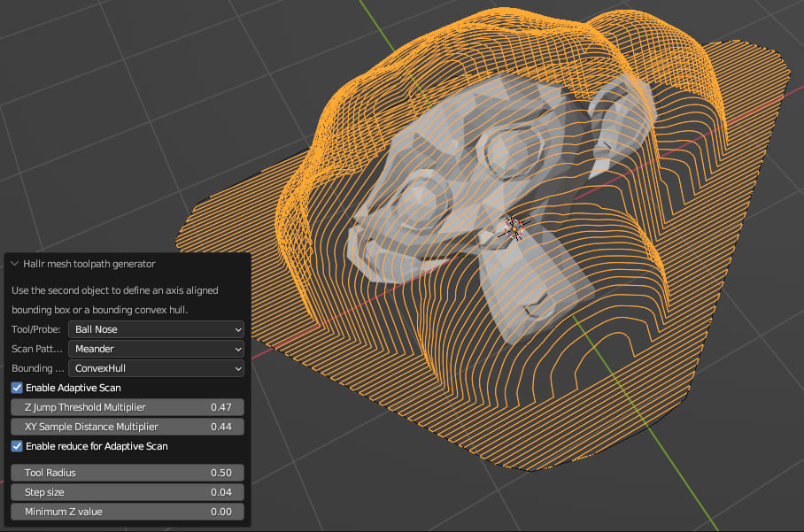Disable Enable reduce for Adaptive Scan checkbox
Screen dimensions: 804x532
(x=17, y=446)
